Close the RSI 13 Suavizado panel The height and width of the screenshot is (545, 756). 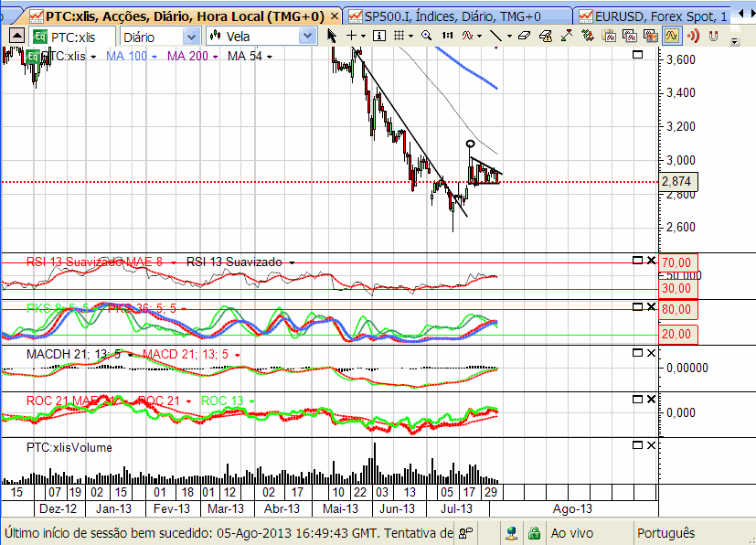(651, 261)
